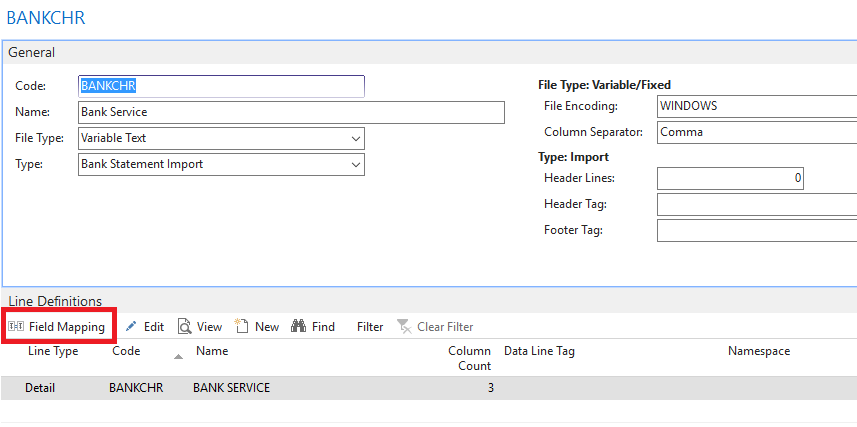Click the Clear Filter funnel icon
The width and height of the screenshot is (857, 427).
[404, 327]
